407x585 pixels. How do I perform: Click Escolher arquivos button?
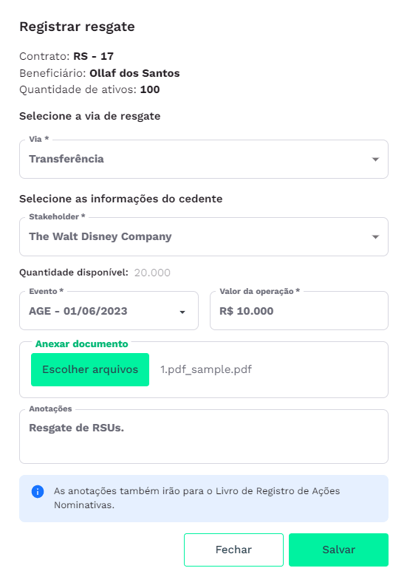pyautogui.click(x=90, y=369)
